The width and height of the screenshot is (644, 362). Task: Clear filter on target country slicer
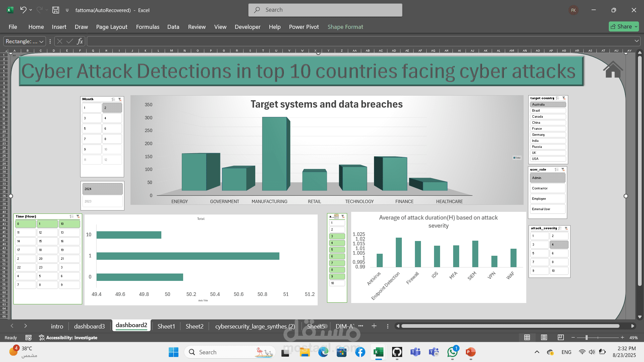tap(564, 98)
